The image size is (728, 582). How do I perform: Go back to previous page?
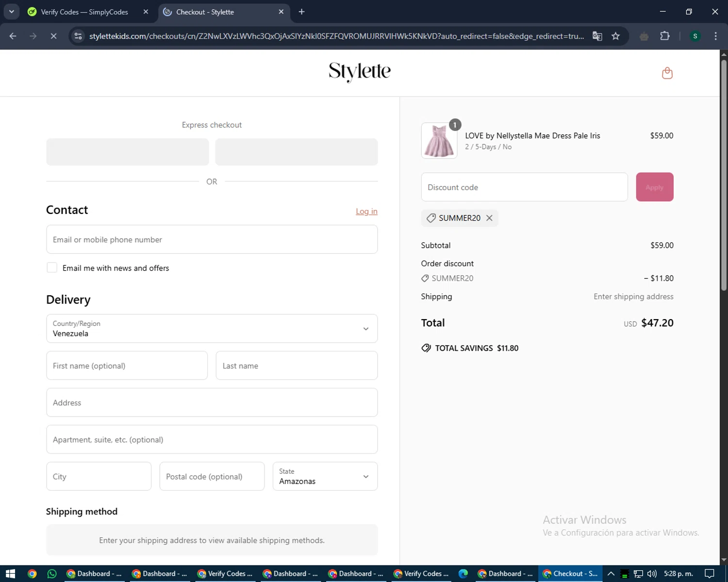pyautogui.click(x=13, y=36)
